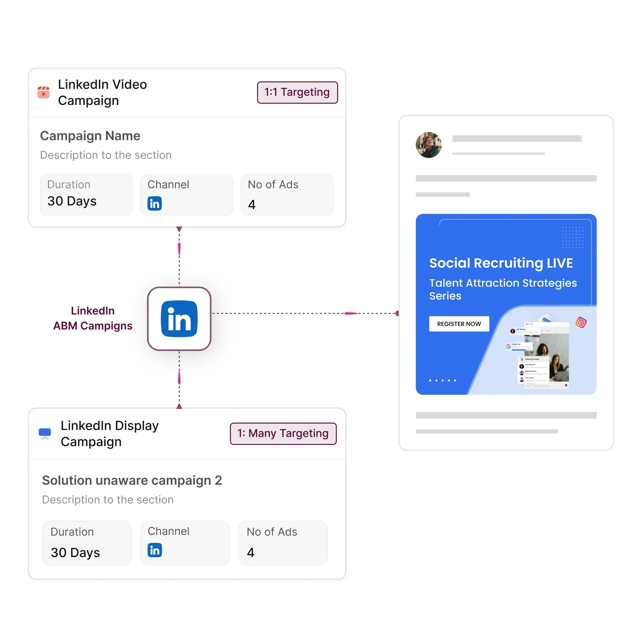Click Channel label in Video Campaign card

168,184
